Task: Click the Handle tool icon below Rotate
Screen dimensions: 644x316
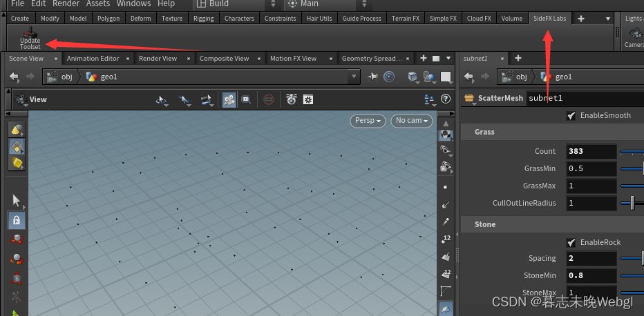Action: point(17,278)
